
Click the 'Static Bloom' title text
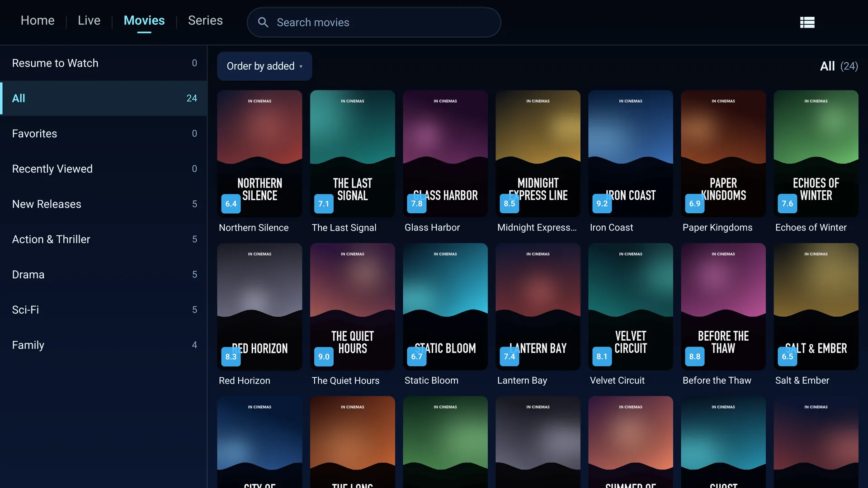pyautogui.click(x=431, y=381)
